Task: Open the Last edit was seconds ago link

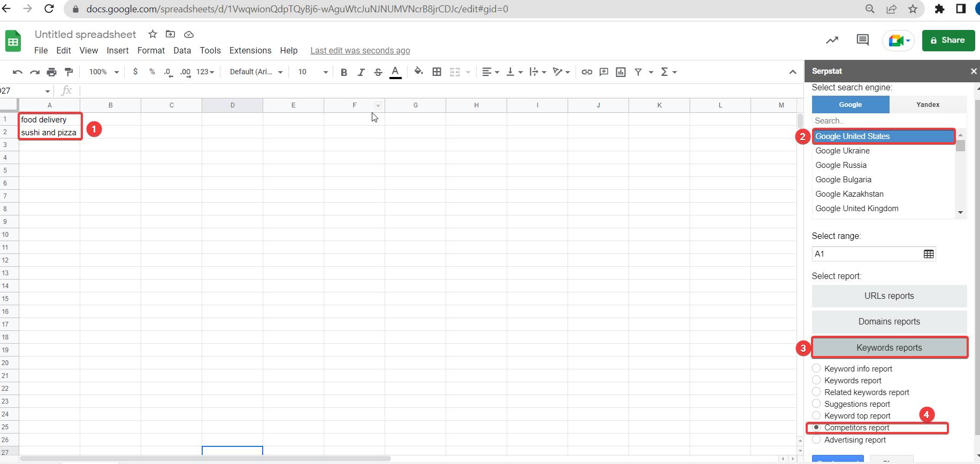Action: click(x=360, y=50)
